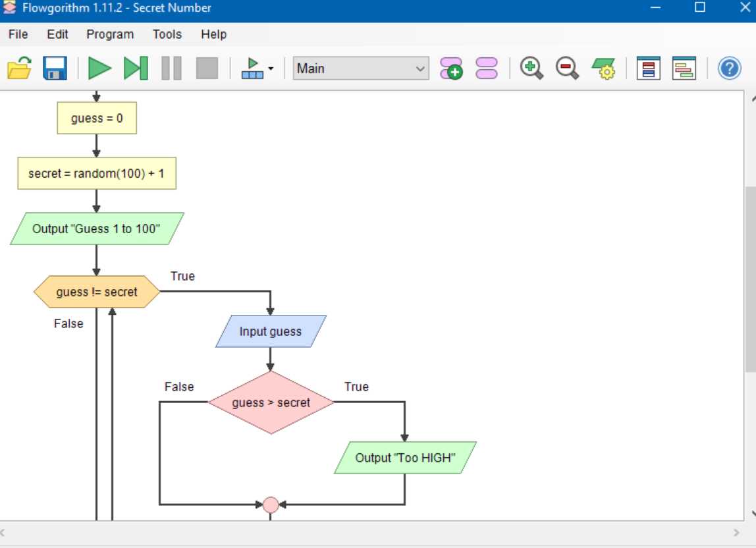
Task: Click the 'False' label under the while loop
Action: coord(68,323)
